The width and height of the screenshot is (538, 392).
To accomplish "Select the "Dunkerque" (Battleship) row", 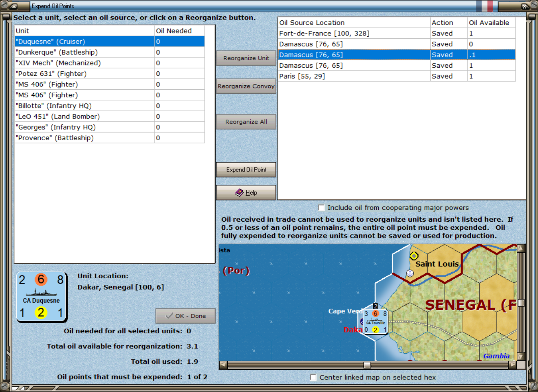I will click(109, 52).
